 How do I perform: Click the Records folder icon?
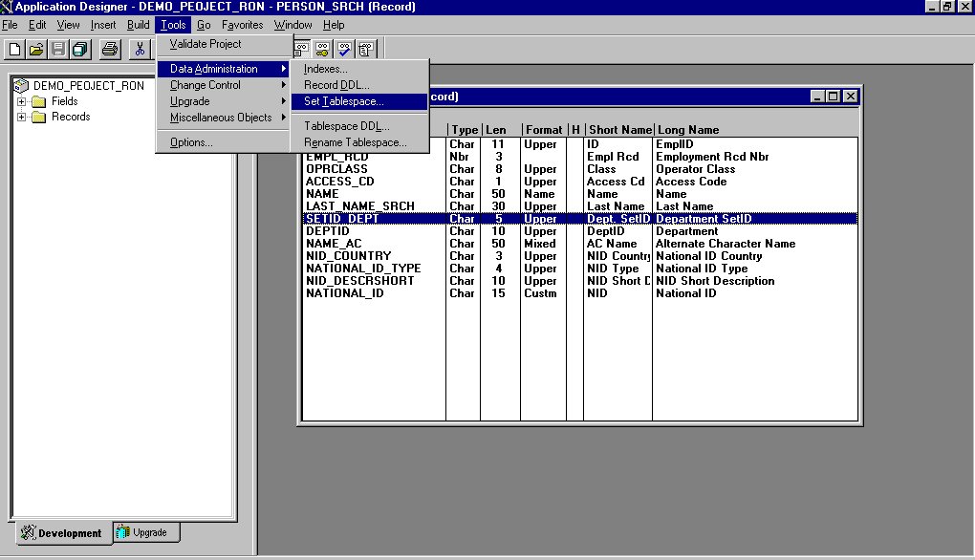38,117
